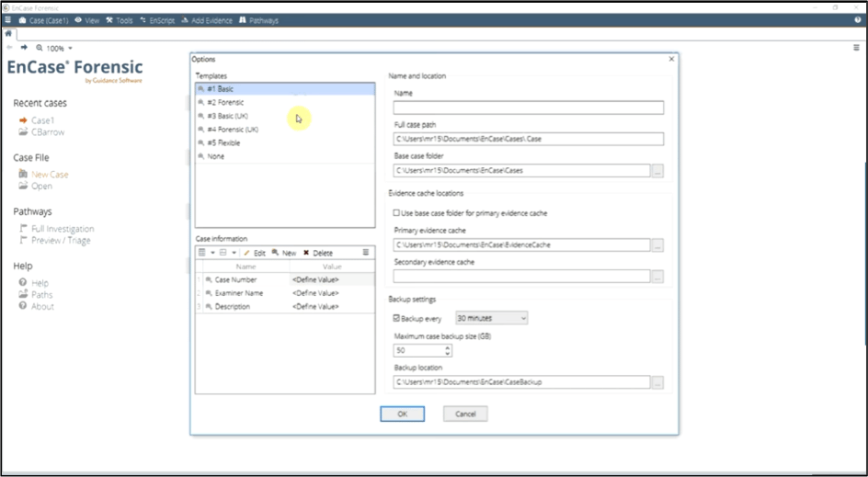Click the forward navigation arrow
The width and height of the screenshot is (868, 477).
click(24, 48)
